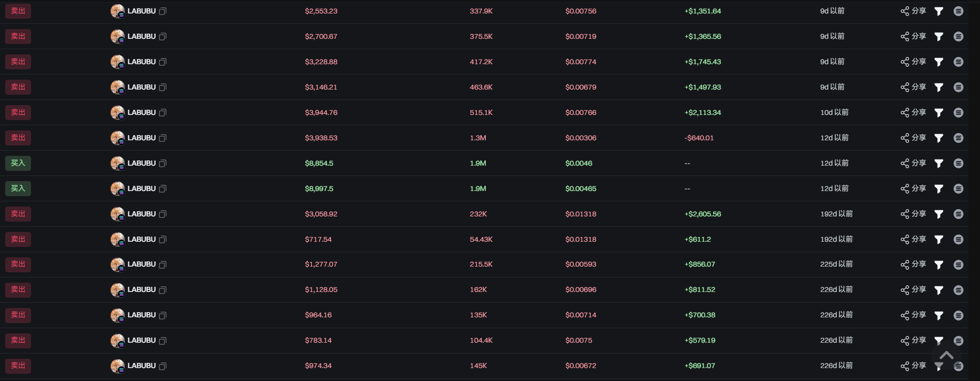Copy LABUBU address in $1,277.07 row
The height and width of the screenshot is (381, 980).
pos(162,265)
